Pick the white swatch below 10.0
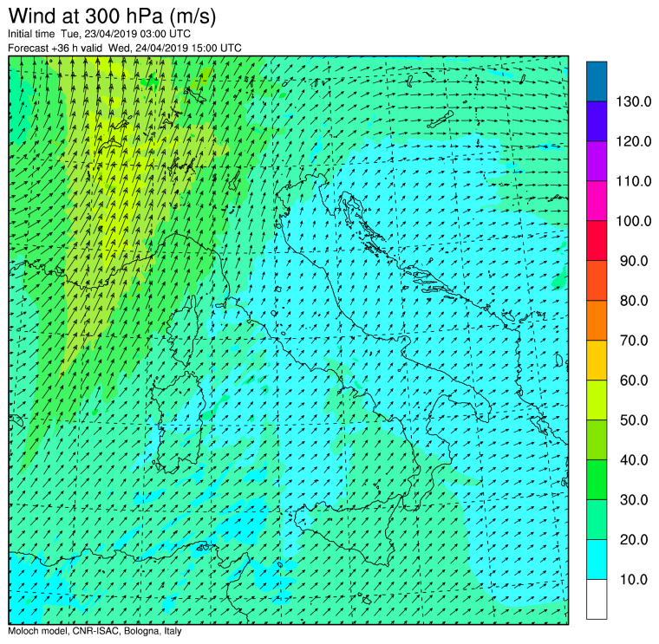This screenshot has width=659, height=644. (x=597, y=600)
